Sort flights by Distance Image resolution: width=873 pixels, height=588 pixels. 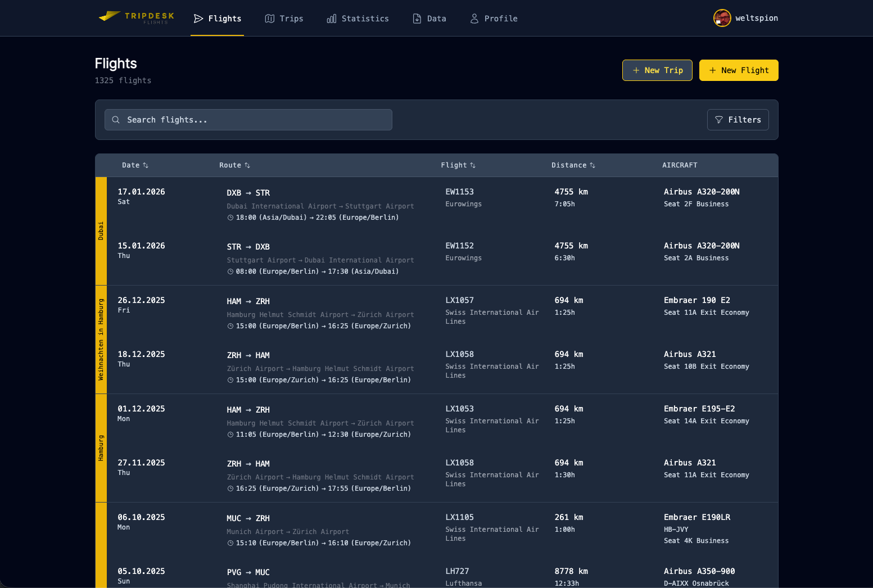coord(573,165)
